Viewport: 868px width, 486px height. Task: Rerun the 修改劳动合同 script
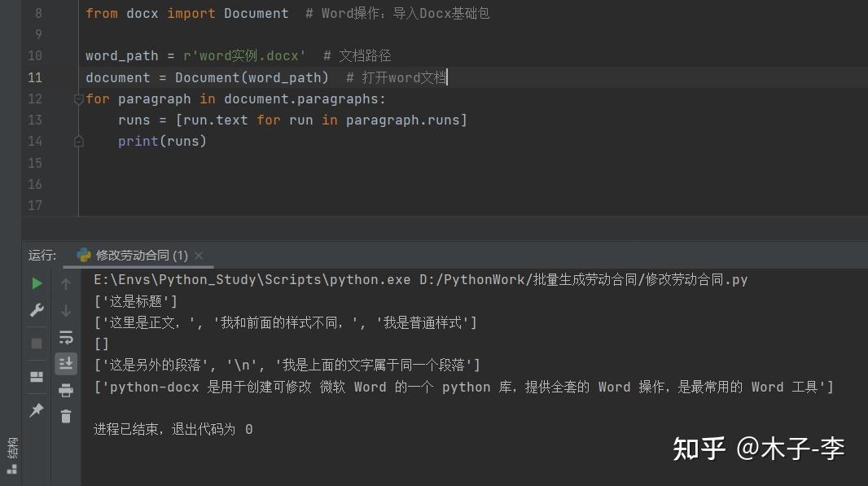(x=36, y=282)
